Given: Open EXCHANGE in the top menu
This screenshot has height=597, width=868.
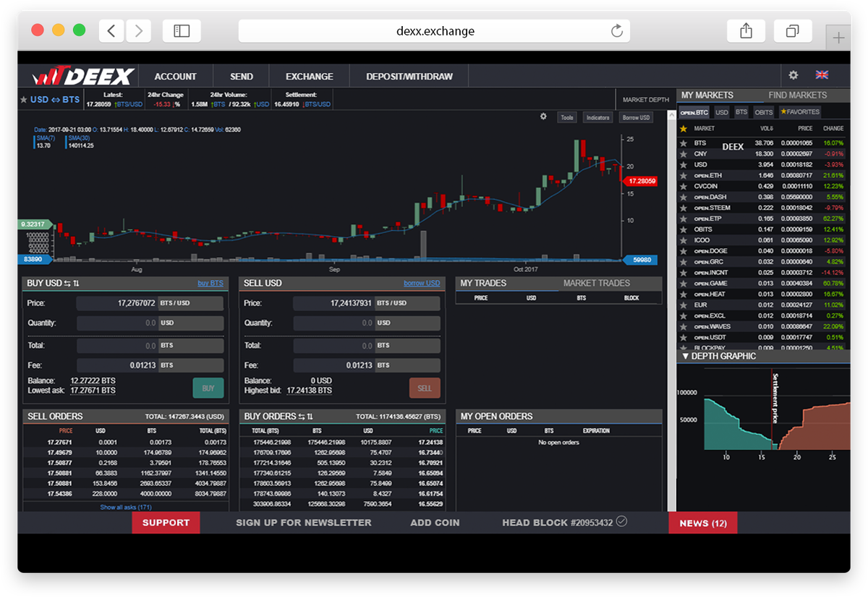Looking at the screenshot, I should click(x=310, y=76).
